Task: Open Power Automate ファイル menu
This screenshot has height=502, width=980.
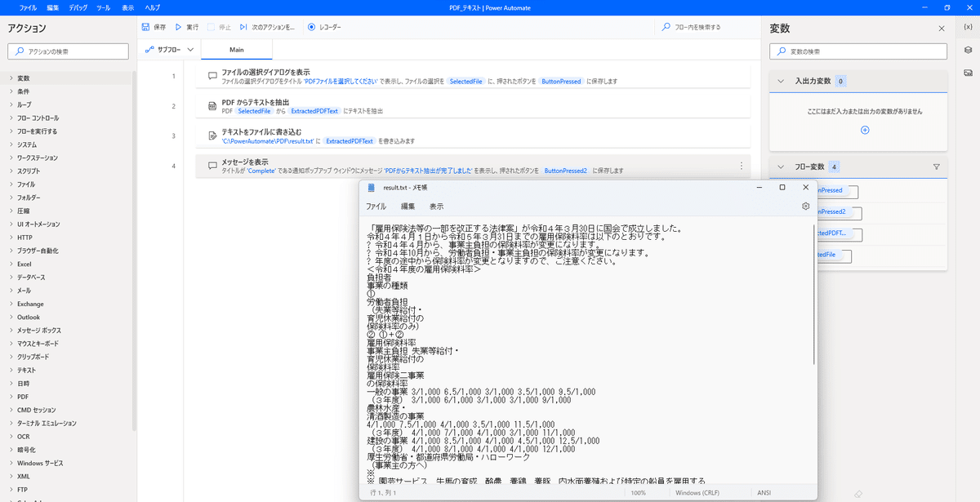Action: 28,7
